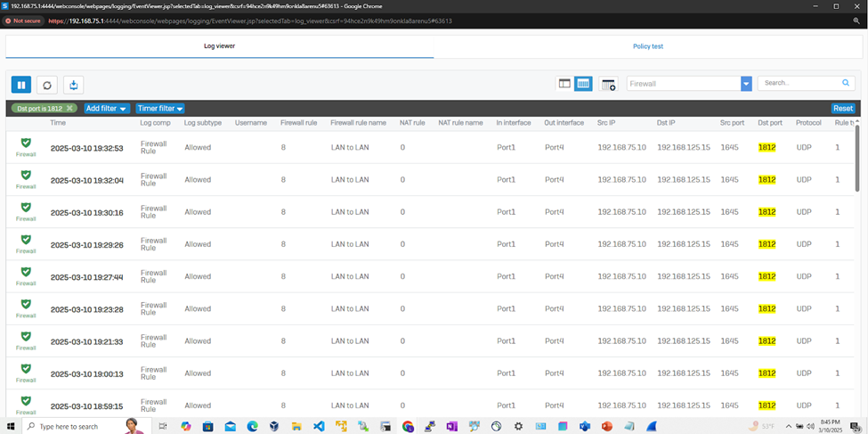Click Src IP 192.168.75.10 in 19:29:26 row
Image resolution: width=868 pixels, height=434 pixels.
click(621, 244)
